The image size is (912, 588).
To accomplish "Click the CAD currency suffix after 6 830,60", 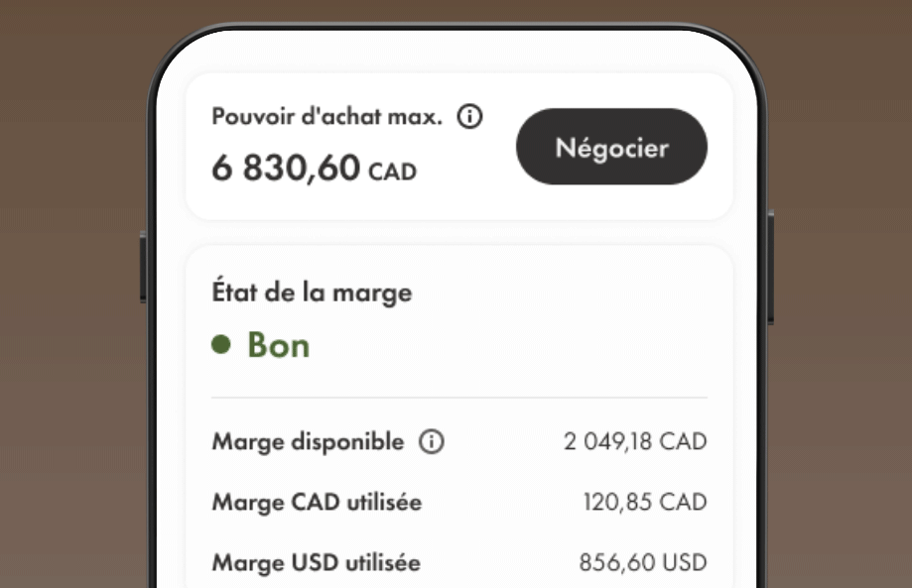I will tap(393, 172).
